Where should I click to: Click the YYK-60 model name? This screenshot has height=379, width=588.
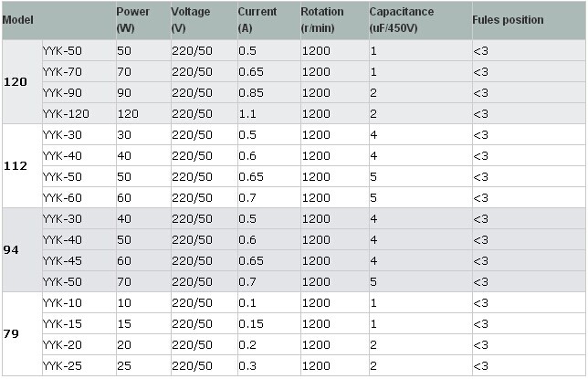62,198
